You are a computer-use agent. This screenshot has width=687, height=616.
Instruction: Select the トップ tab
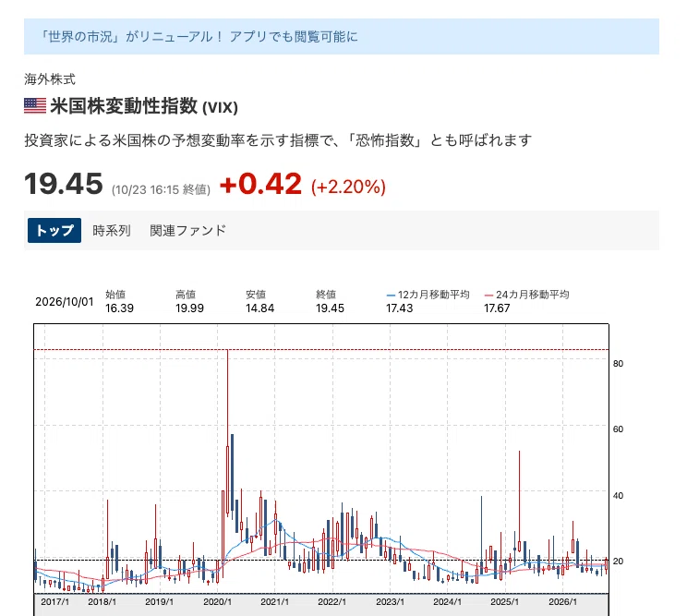pos(54,230)
